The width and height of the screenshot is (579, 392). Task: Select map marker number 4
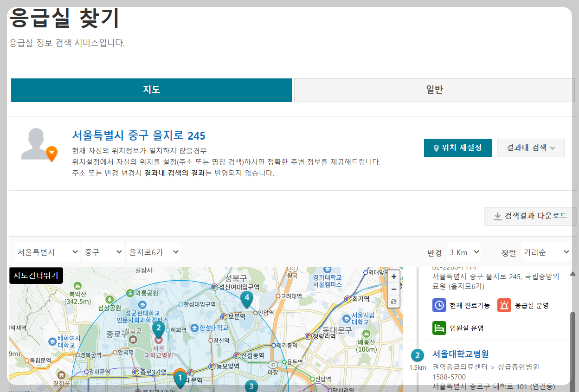(x=247, y=299)
